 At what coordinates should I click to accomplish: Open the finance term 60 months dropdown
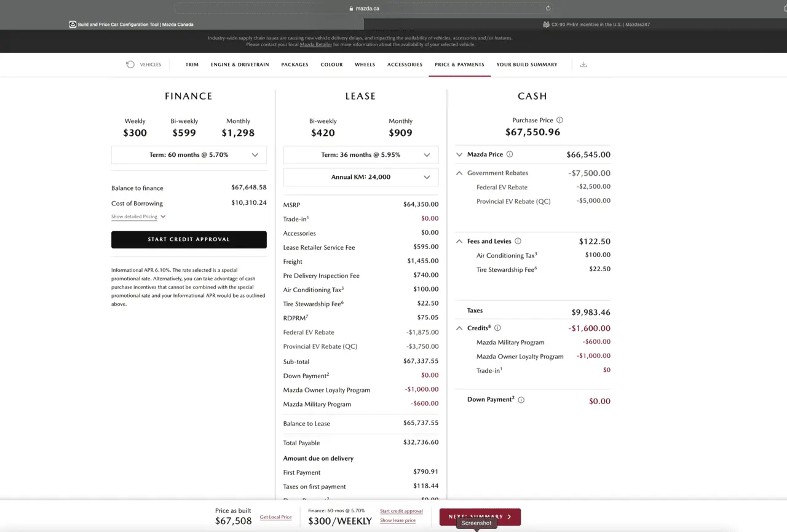[x=189, y=155]
